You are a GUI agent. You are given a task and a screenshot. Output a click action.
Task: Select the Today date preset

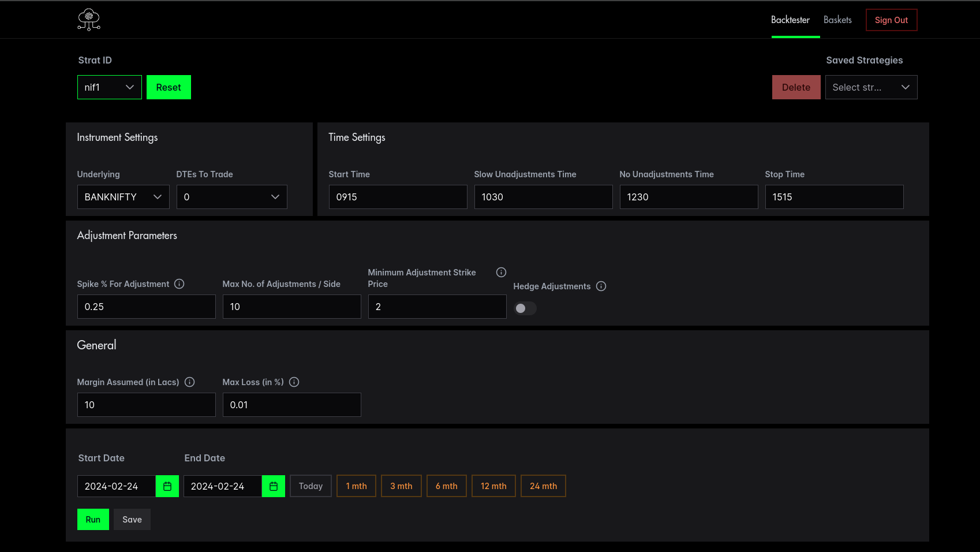pyautogui.click(x=311, y=486)
